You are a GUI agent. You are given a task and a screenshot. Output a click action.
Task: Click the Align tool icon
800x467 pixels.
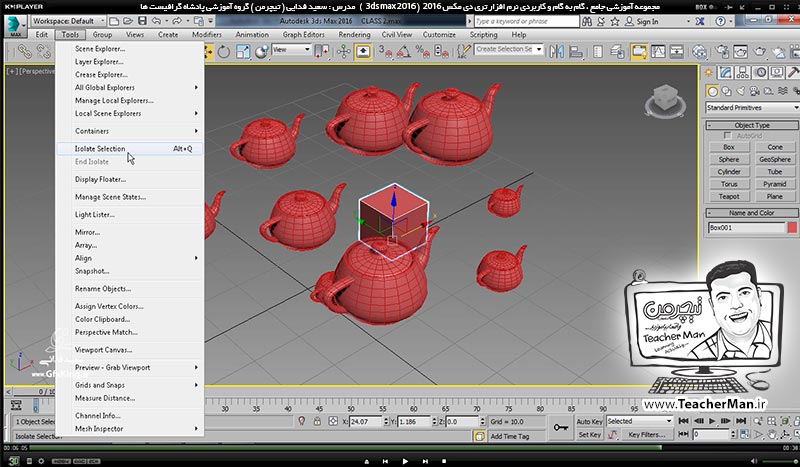[x=576, y=52]
